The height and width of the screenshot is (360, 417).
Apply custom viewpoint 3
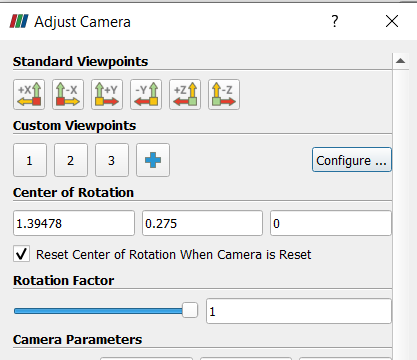click(112, 160)
